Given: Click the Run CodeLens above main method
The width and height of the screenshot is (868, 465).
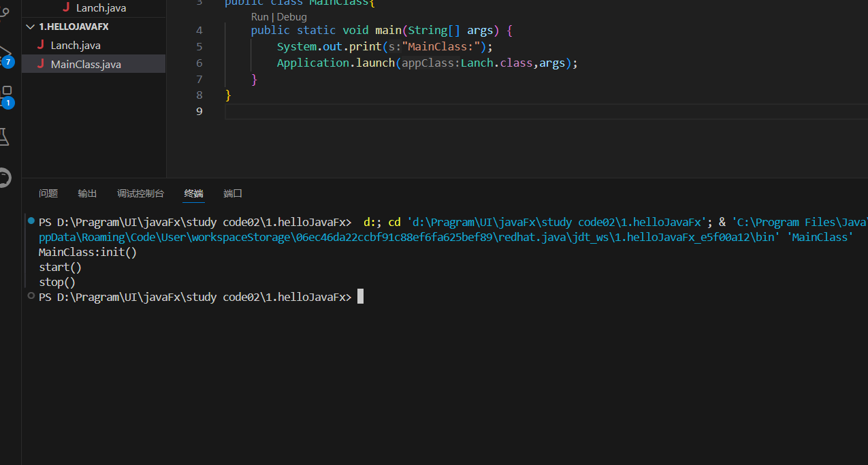Looking at the screenshot, I should click(x=259, y=17).
